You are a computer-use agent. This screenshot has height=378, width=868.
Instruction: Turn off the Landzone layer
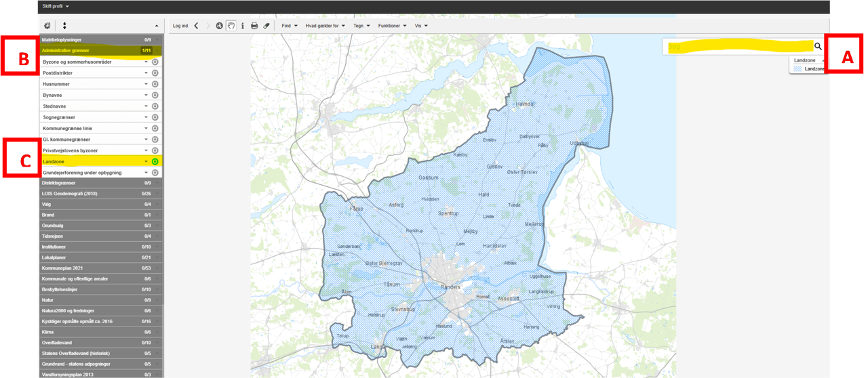coord(155,161)
